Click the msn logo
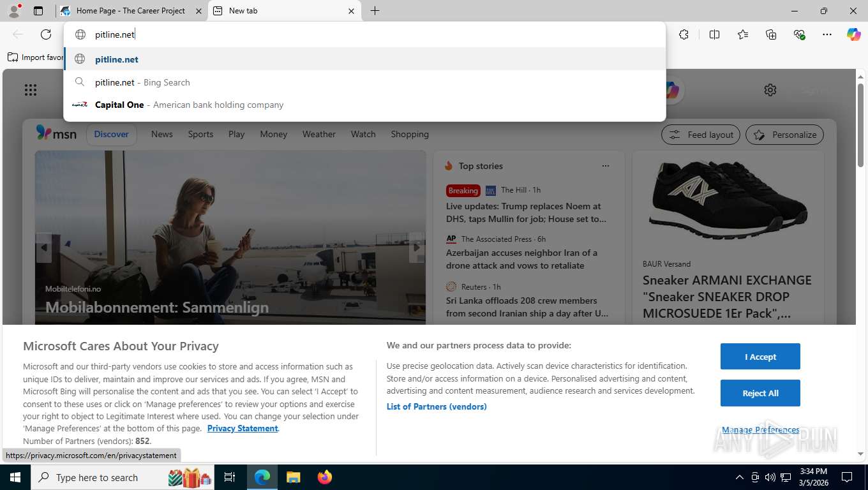Viewport: 868px width, 490px height. pos(56,133)
